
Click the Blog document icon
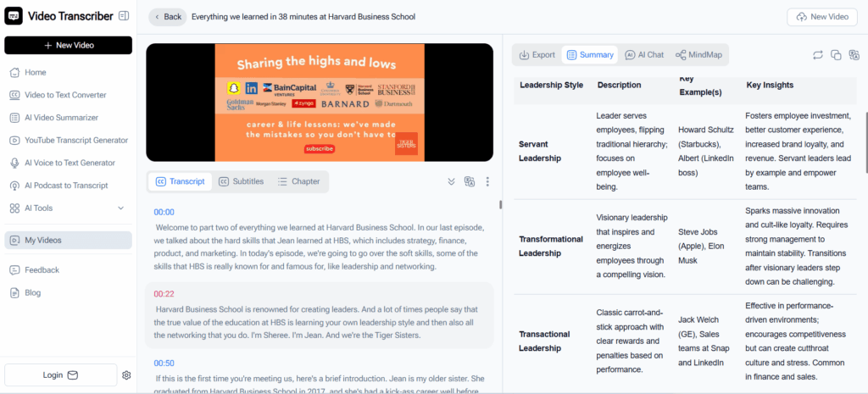[15, 292]
